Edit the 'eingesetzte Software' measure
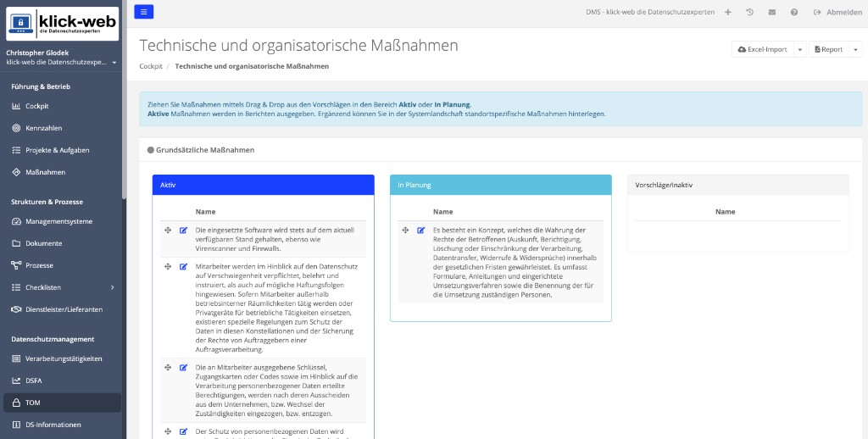Screen dimensions: 868x439 tap(183, 231)
